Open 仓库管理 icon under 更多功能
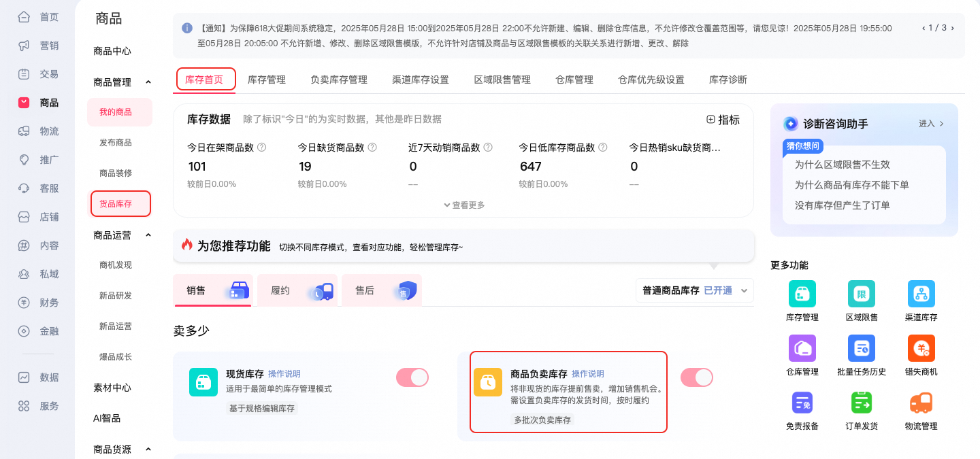980x459 pixels. [x=802, y=348]
